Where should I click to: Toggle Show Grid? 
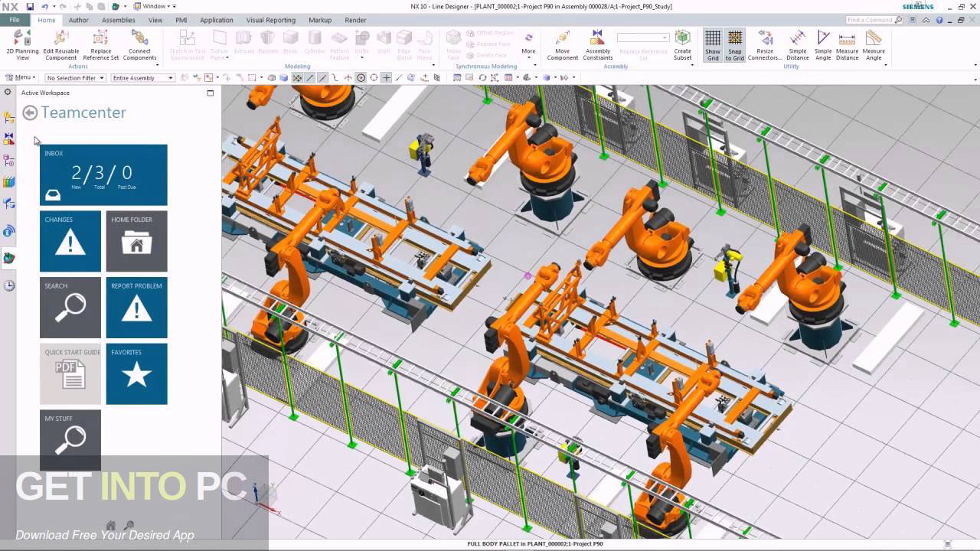[x=713, y=45]
